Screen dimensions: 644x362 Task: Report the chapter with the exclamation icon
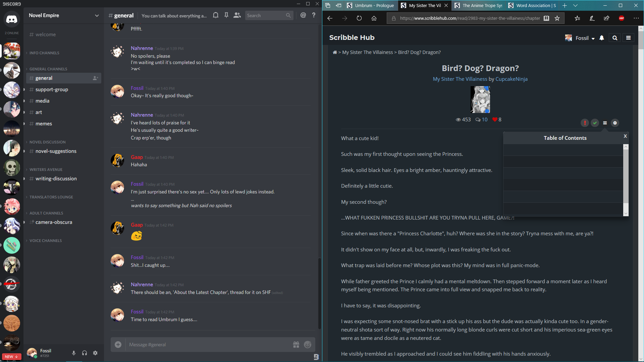pos(585,123)
